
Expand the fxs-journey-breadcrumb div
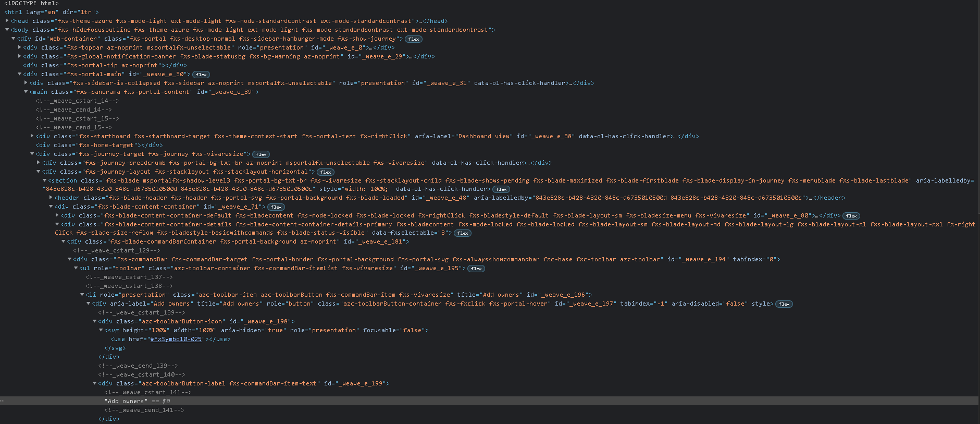click(x=39, y=163)
